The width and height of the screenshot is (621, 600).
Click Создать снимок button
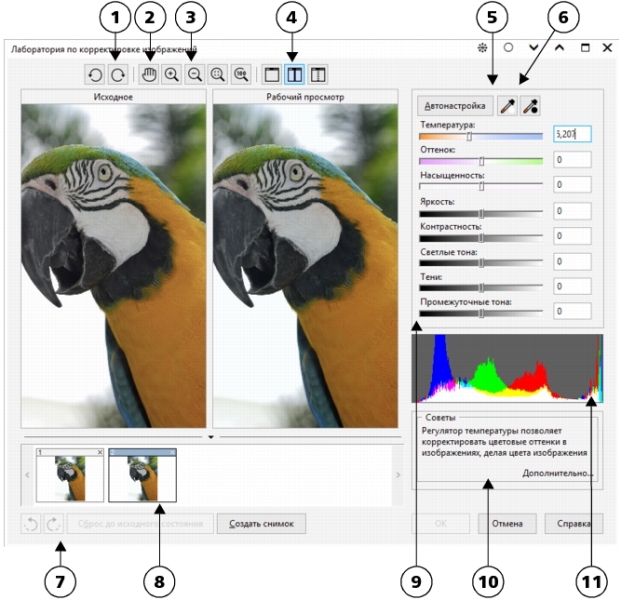click(262, 523)
